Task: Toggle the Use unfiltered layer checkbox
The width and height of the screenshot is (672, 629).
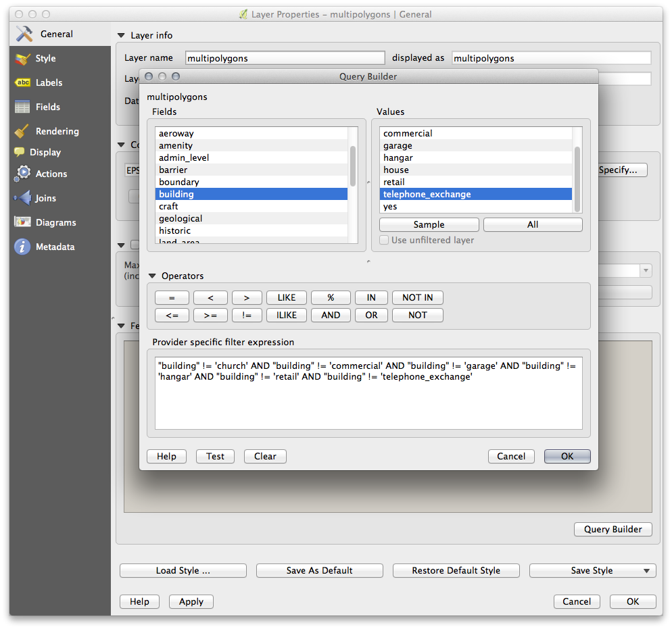Action: 384,241
